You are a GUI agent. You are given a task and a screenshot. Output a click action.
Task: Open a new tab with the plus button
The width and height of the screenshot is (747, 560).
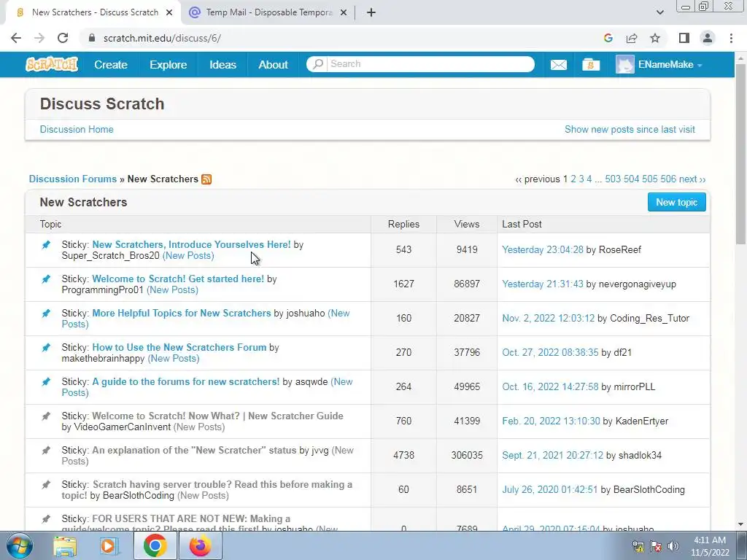point(371,12)
